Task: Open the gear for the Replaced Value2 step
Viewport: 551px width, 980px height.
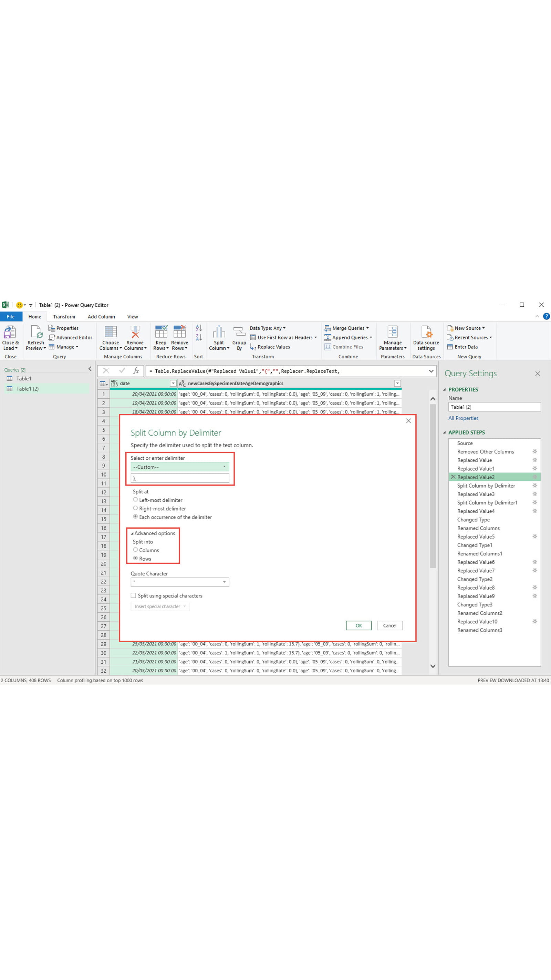Action: pyautogui.click(x=535, y=477)
